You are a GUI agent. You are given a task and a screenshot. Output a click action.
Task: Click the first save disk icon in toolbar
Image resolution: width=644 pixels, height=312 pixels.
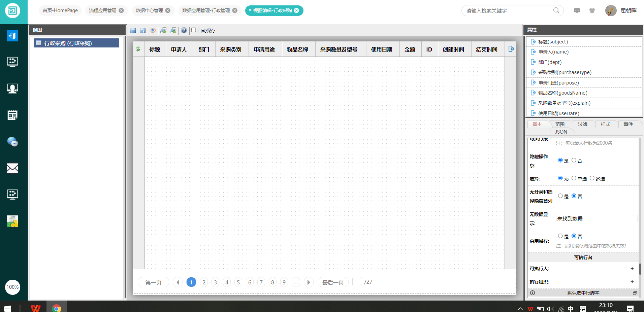coord(133,31)
